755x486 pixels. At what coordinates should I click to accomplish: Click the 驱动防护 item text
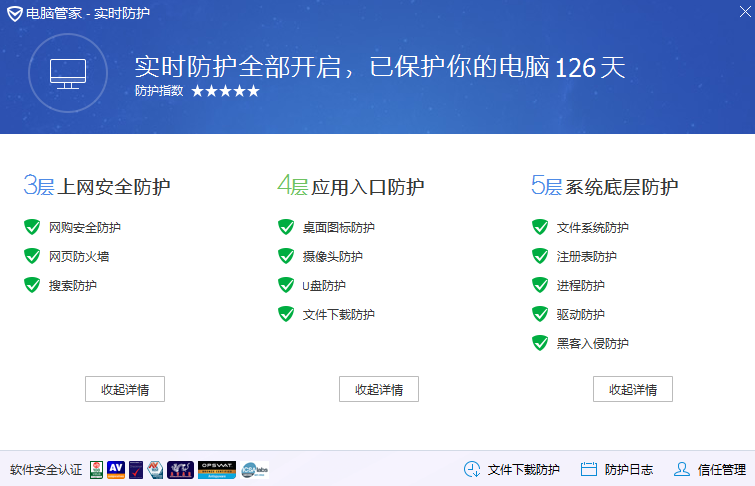coord(581,314)
